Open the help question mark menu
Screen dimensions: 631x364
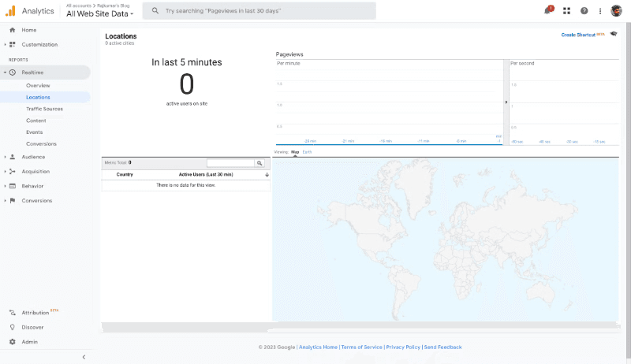584,11
